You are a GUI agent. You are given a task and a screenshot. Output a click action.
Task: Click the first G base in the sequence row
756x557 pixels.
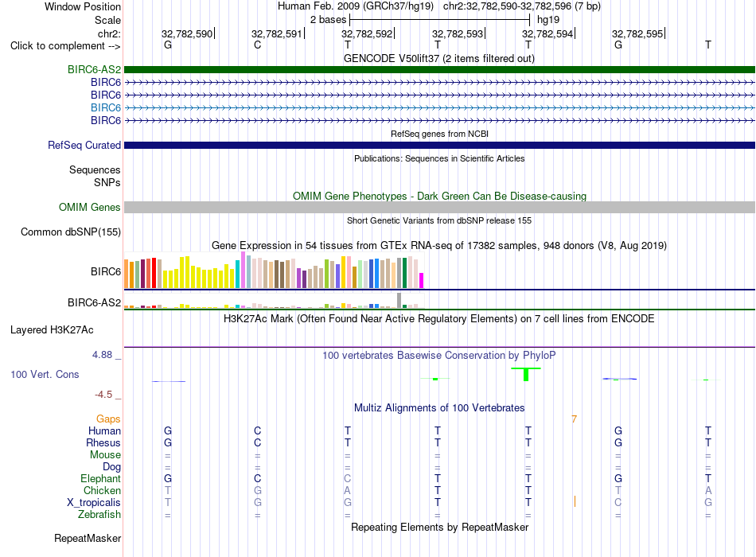[x=168, y=45]
